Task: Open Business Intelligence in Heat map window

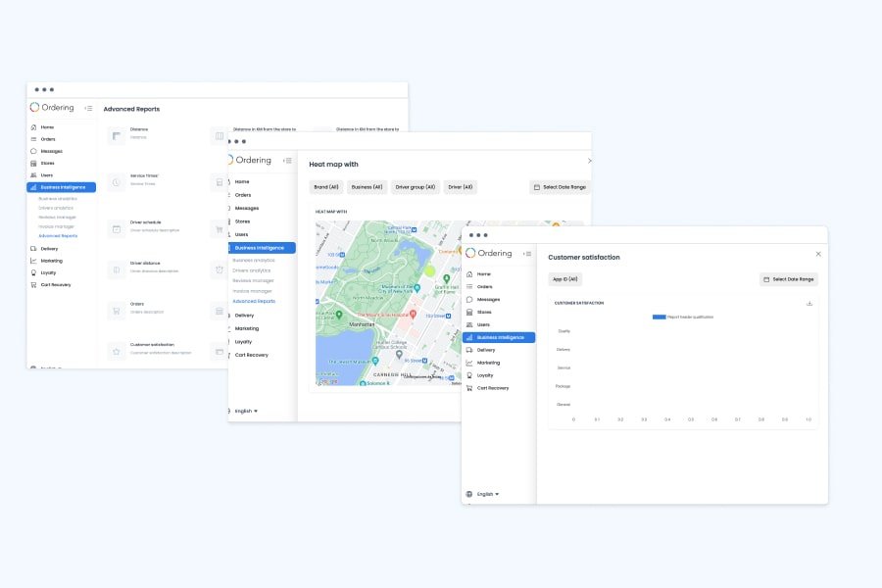Action: [x=262, y=248]
